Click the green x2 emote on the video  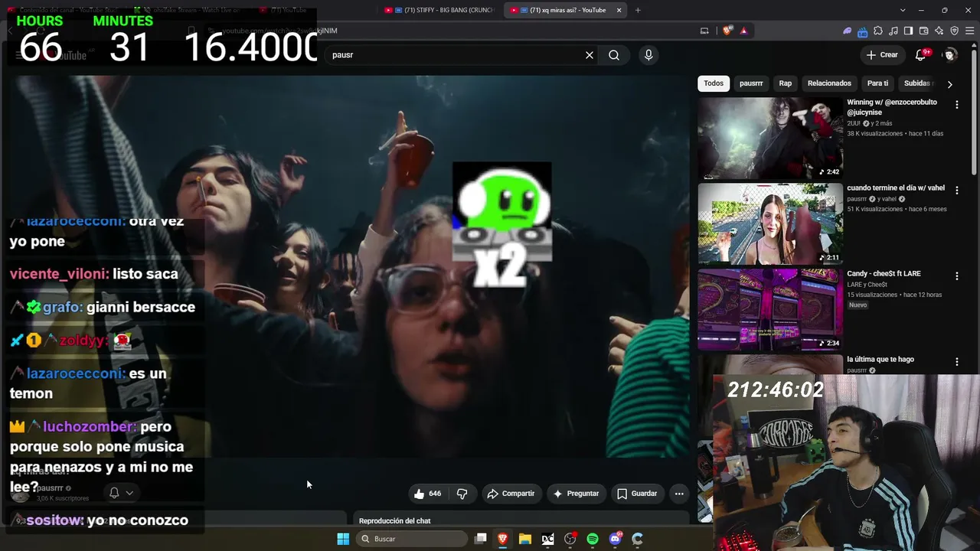(501, 223)
